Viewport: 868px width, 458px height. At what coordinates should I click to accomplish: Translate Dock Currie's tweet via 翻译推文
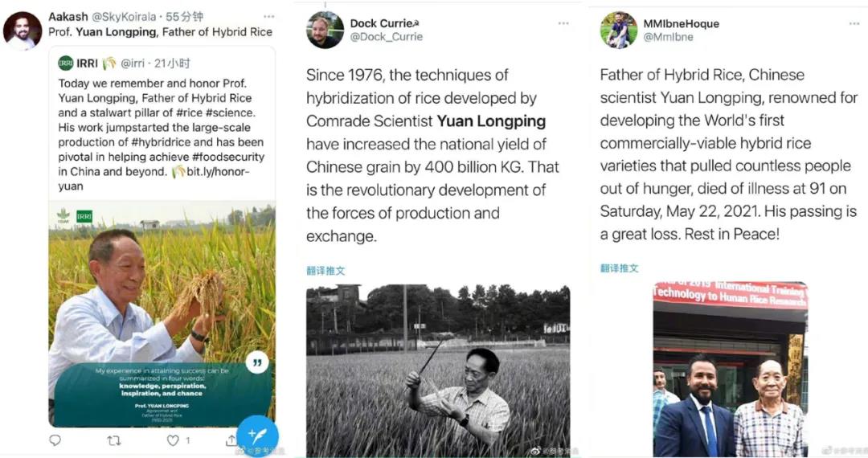325,271
